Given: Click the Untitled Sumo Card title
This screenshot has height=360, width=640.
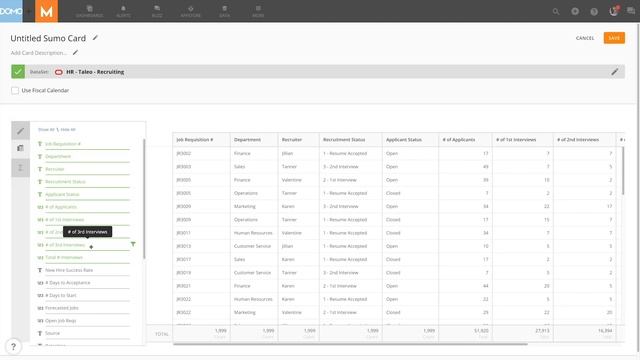Looking at the screenshot, I should point(48,38).
